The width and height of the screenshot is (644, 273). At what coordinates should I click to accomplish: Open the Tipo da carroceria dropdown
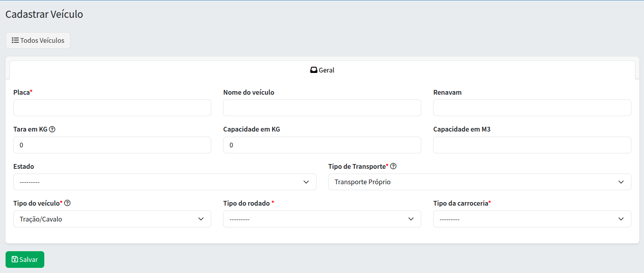pos(532,219)
